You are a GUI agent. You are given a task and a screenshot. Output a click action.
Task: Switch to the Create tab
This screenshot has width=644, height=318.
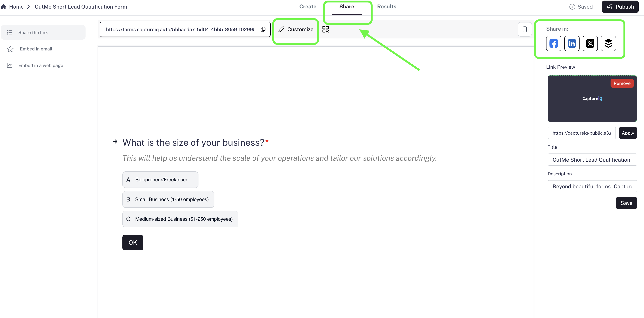308,6
